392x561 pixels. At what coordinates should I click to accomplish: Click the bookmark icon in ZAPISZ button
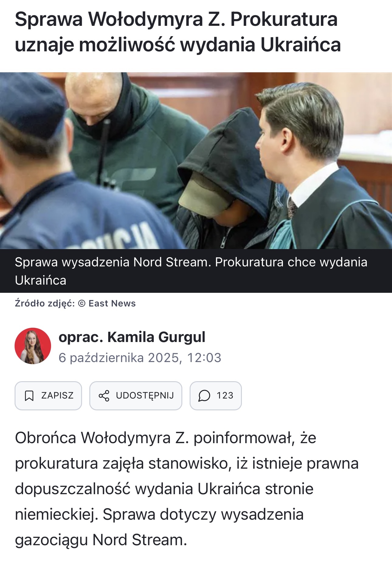[x=29, y=396]
